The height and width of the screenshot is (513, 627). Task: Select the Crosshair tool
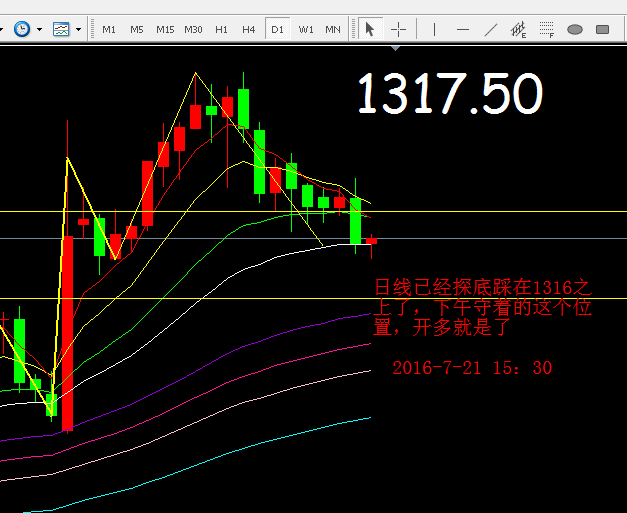pyautogui.click(x=398, y=30)
